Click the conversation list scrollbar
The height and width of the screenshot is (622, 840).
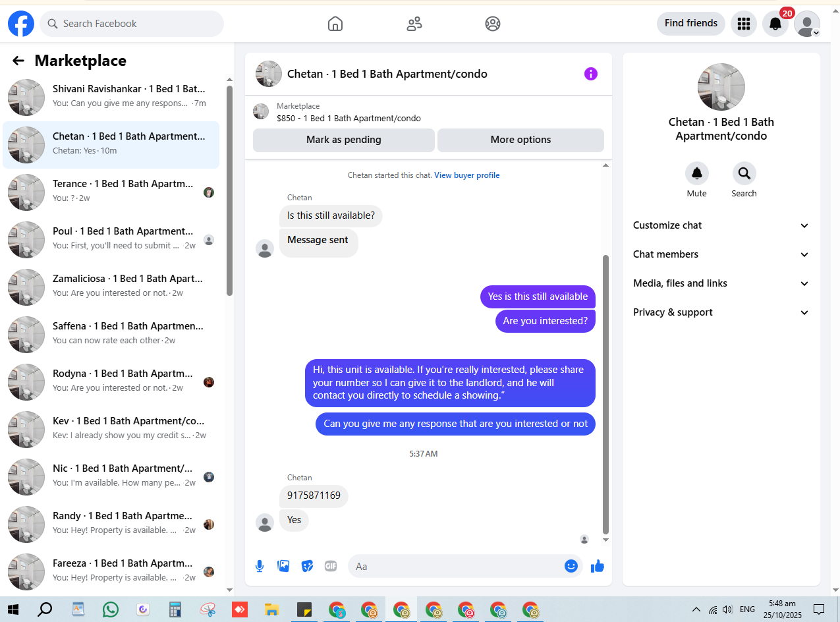pyautogui.click(x=229, y=190)
